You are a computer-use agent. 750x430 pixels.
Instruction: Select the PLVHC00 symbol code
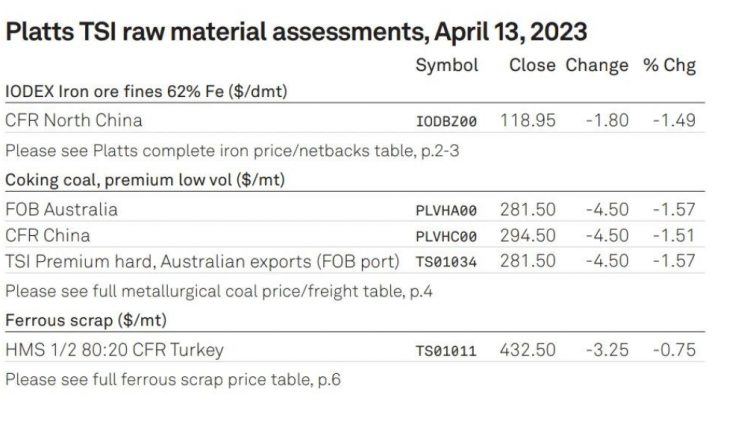[x=446, y=237]
